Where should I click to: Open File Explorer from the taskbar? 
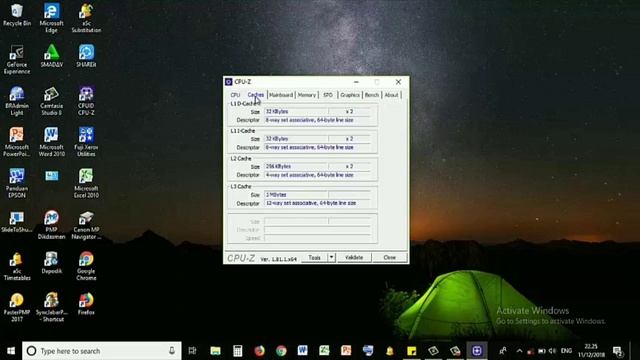(x=216, y=351)
